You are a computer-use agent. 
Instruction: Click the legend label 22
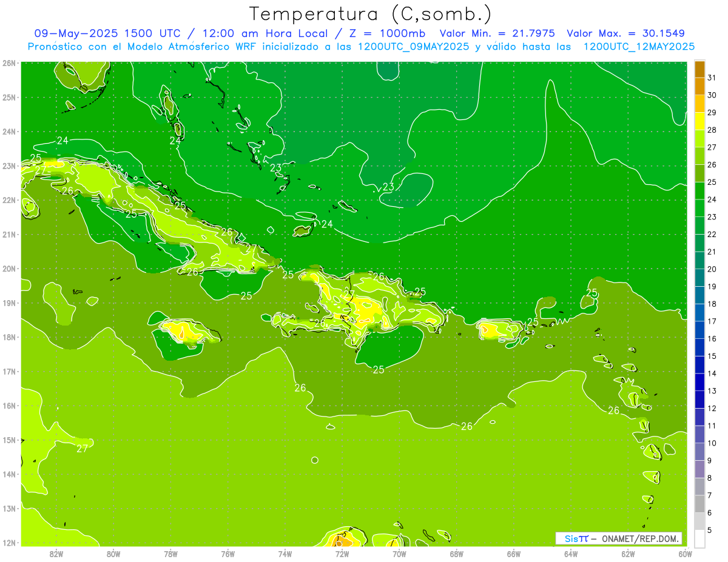712,234
